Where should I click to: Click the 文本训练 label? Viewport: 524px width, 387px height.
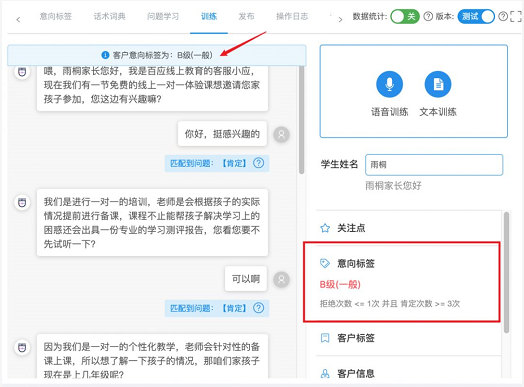point(438,112)
